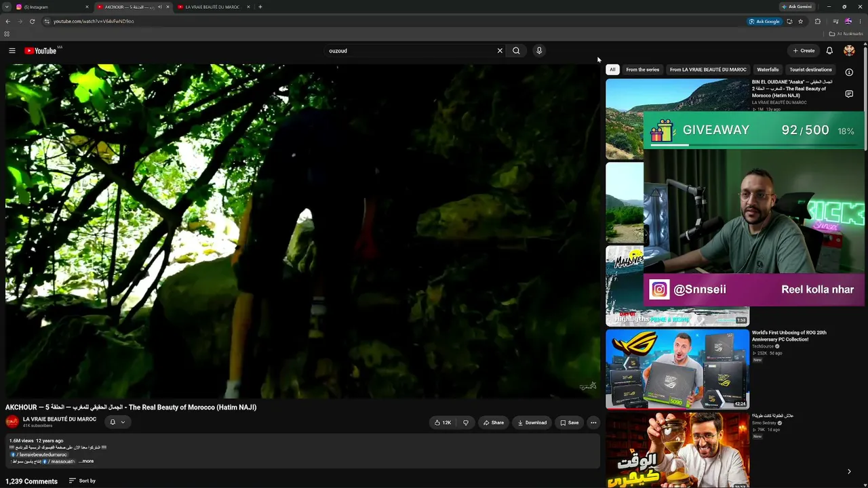Open the browser extensions puzzle icon
The image size is (868, 488).
[817, 21]
